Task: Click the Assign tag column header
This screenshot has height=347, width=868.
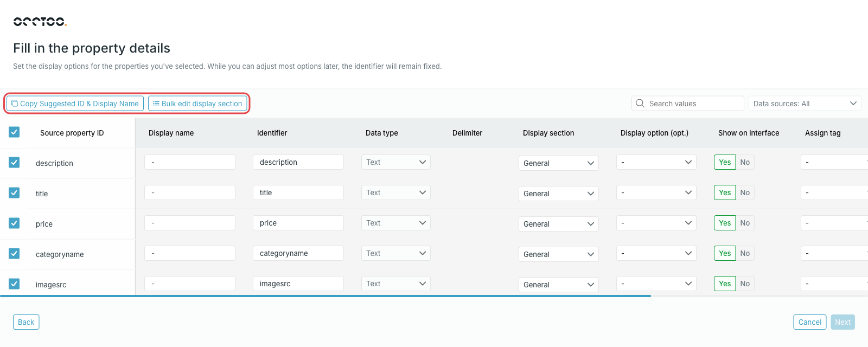Action: click(x=822, y=133)
